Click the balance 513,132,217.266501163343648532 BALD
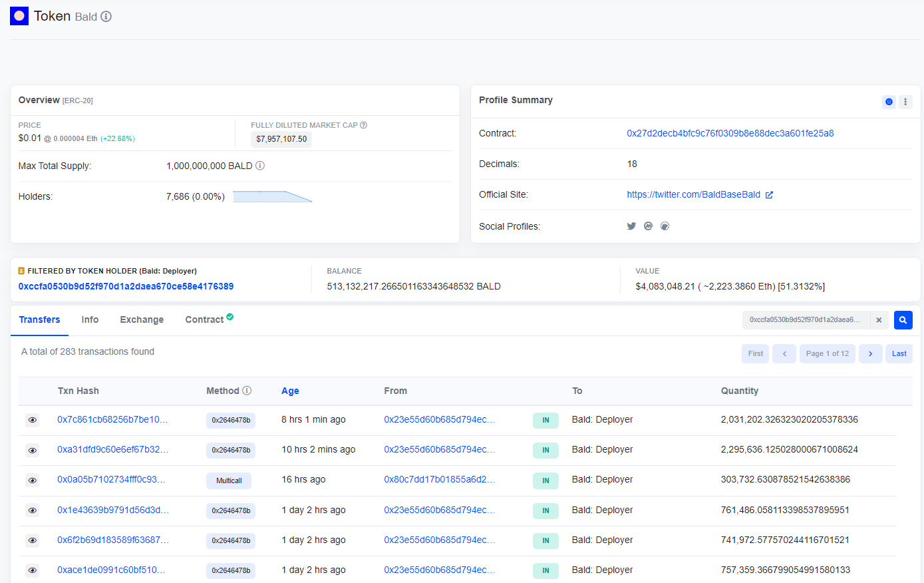 (414, 286)
